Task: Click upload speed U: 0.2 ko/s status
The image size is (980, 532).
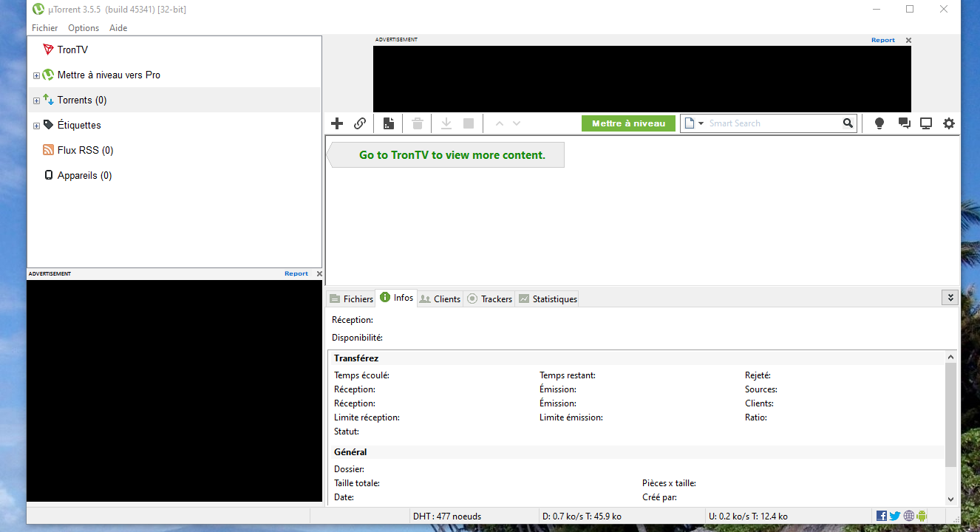Action: click(x=748, y=516)
